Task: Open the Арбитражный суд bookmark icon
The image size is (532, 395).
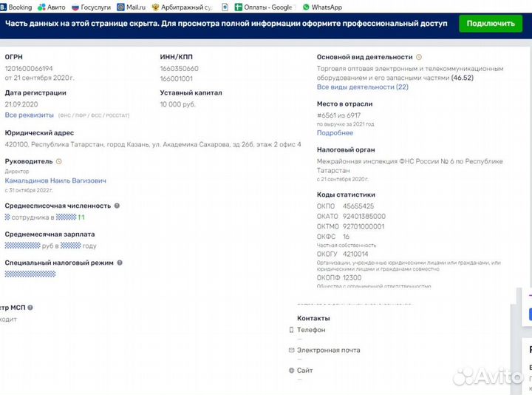Action: tap(156, 7)
